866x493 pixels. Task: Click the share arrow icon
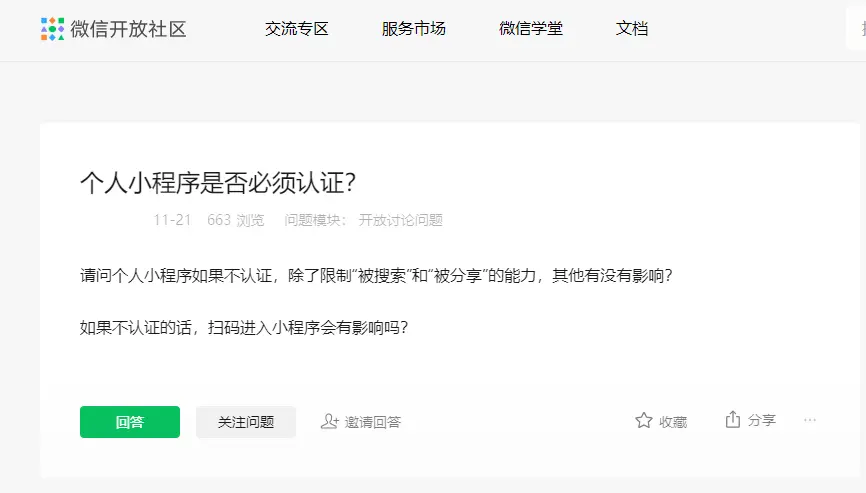point(733,420)
